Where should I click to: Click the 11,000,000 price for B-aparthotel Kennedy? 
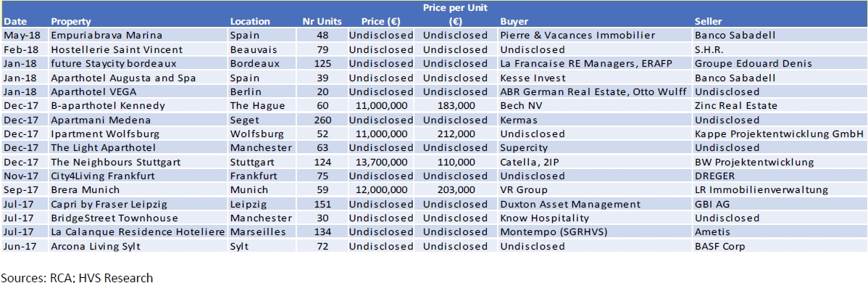(381, 105)
